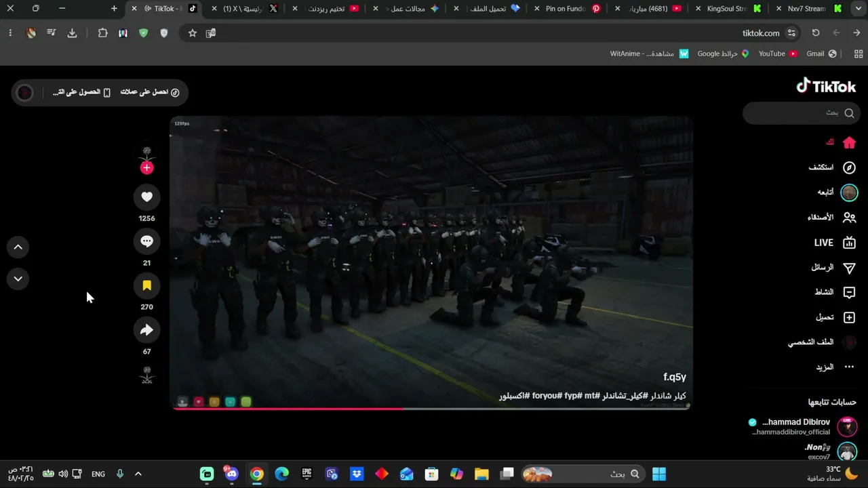Open Microsoft Edge from the taskbar
This screenshot has height=488, width=868.
coord(281,474)
